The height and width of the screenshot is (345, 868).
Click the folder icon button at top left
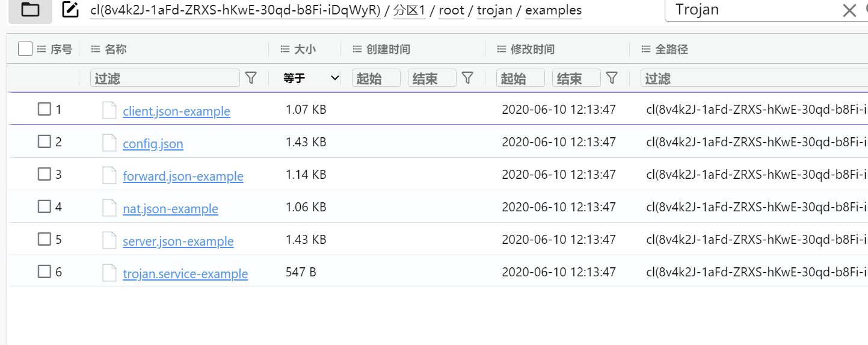pyautogui.click(x=29, y=10)
